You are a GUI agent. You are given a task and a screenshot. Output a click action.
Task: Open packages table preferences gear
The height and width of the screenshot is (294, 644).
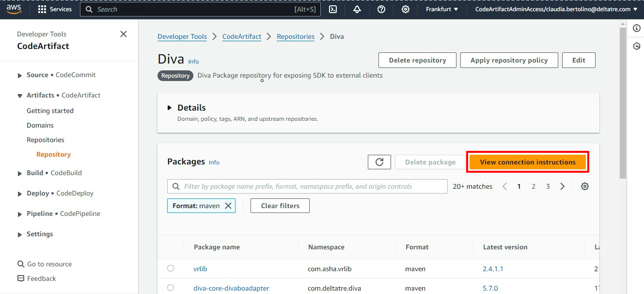point(585,186)
